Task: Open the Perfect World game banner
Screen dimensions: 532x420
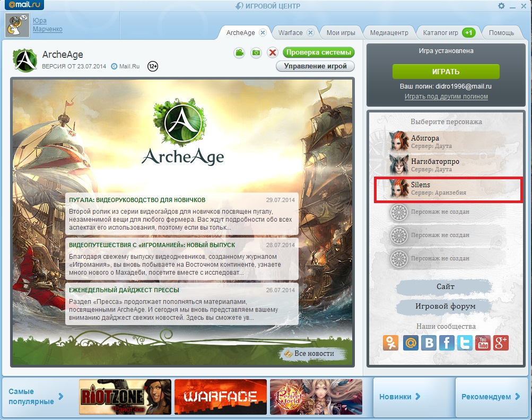Action: pos(316,397)
